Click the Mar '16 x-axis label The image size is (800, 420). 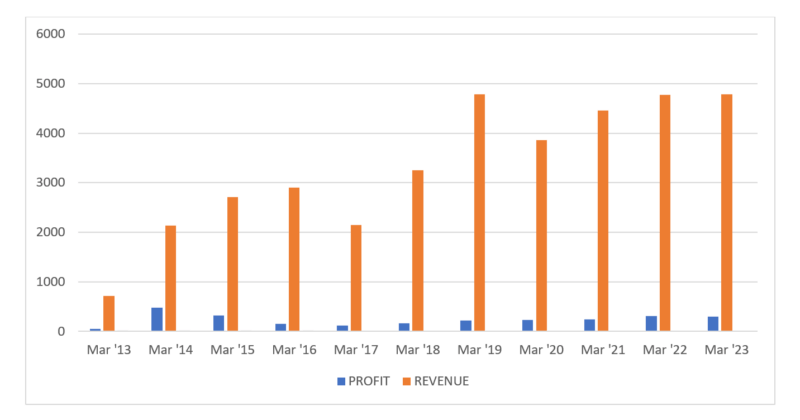(x=295, y=350)
